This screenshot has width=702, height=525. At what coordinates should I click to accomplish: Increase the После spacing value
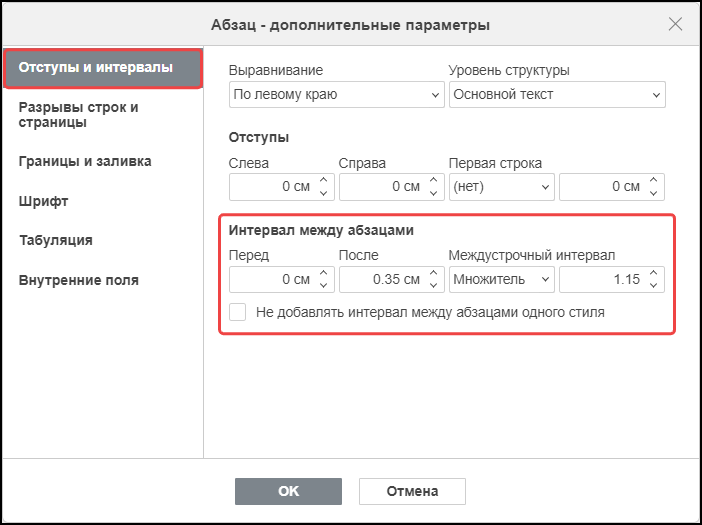click(x=433, y=273)
